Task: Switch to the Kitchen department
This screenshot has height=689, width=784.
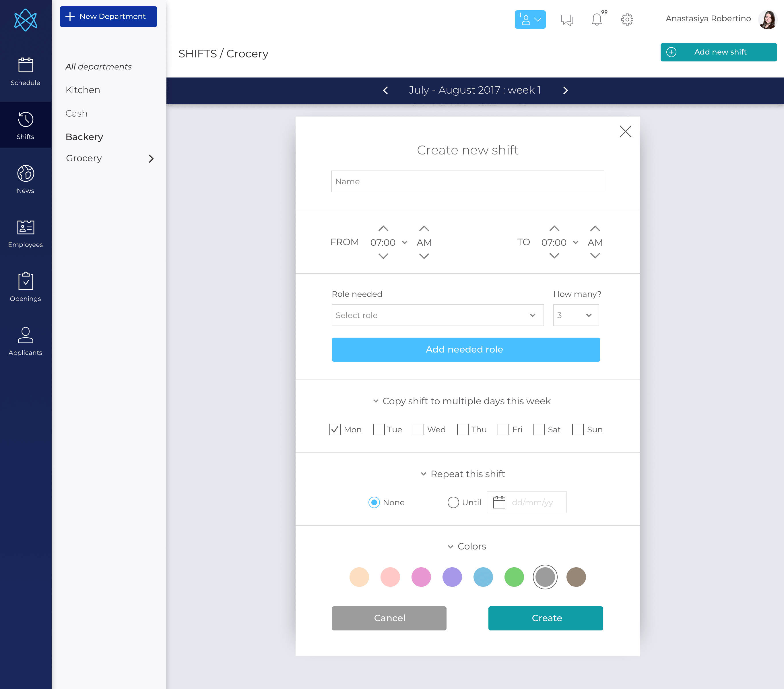Action: (x=82, y=90)
